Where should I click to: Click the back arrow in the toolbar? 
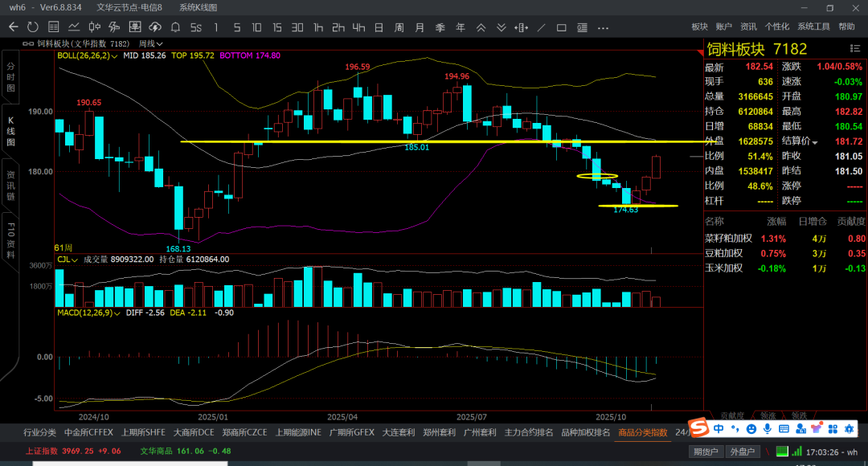pyautogui.click(x=14, y=27)
